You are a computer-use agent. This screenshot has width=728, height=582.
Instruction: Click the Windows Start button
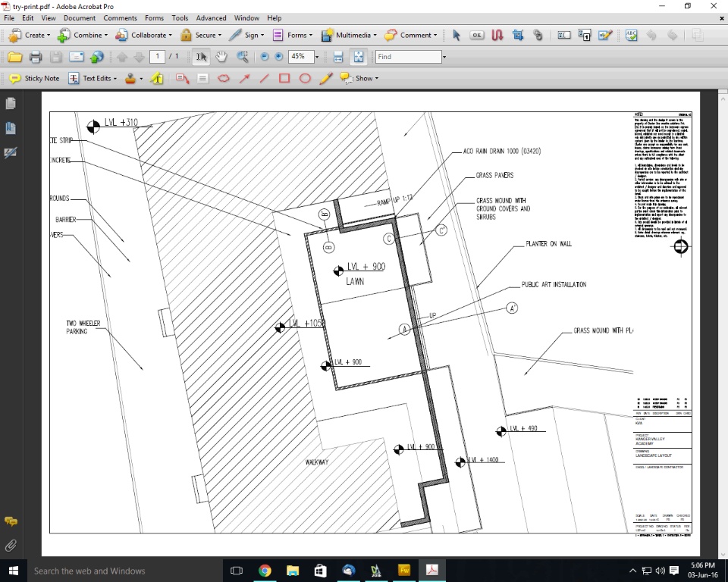click(x=13, y=571)
